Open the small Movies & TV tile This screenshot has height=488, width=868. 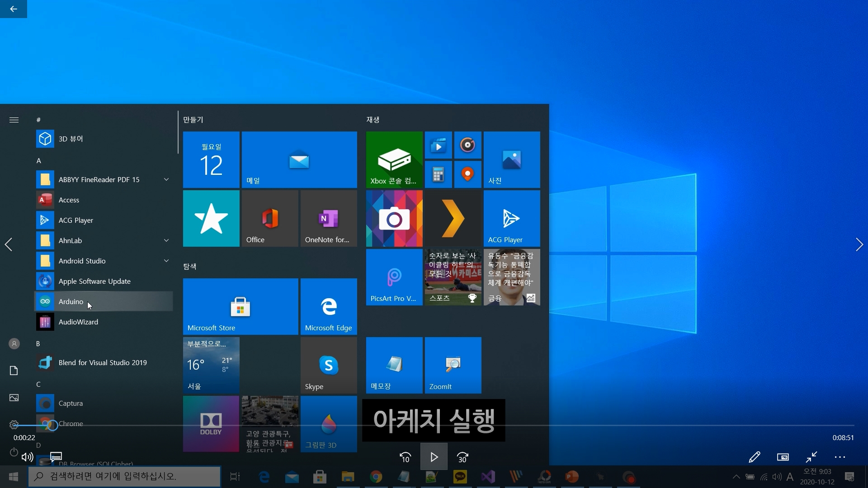point(438,145)
